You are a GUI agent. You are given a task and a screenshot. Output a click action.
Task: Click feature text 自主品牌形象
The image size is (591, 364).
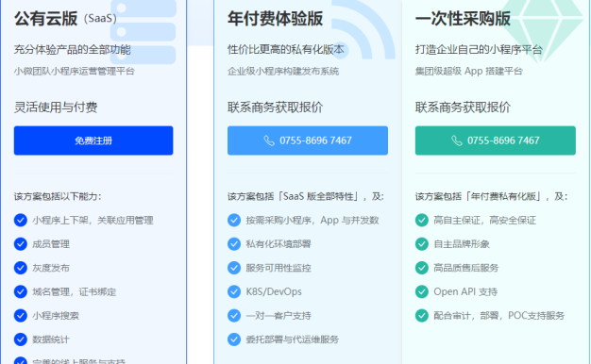click(462, 244)
